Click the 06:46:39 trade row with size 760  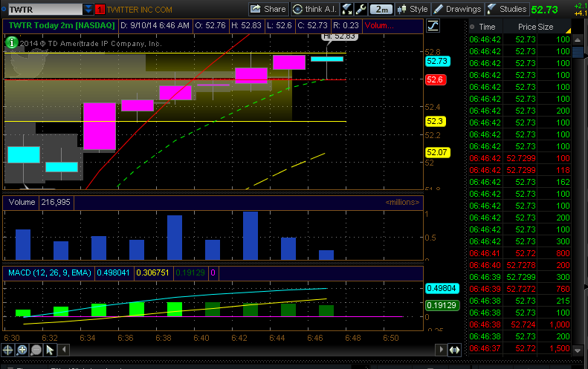(x=520, y=289)
